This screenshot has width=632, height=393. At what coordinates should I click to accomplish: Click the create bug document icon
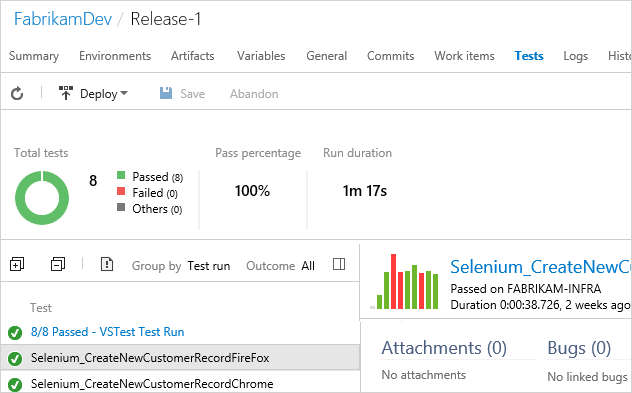click(106, 264)
